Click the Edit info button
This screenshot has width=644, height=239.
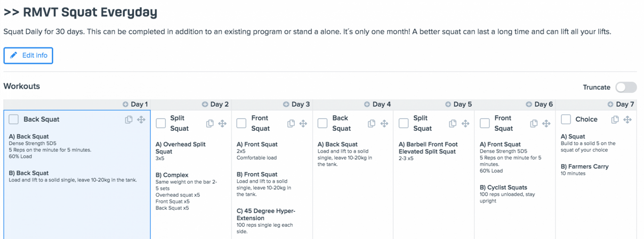[28, 56]
